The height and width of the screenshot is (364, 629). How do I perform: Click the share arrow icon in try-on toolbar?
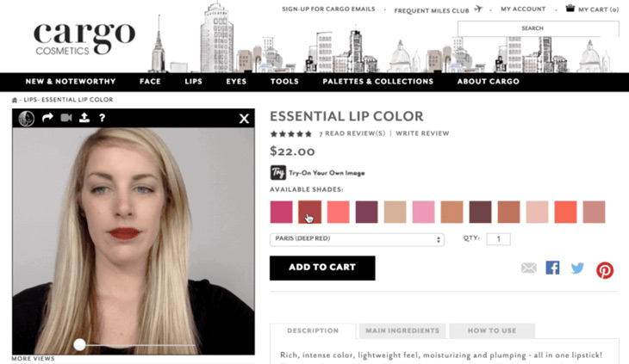47,118
